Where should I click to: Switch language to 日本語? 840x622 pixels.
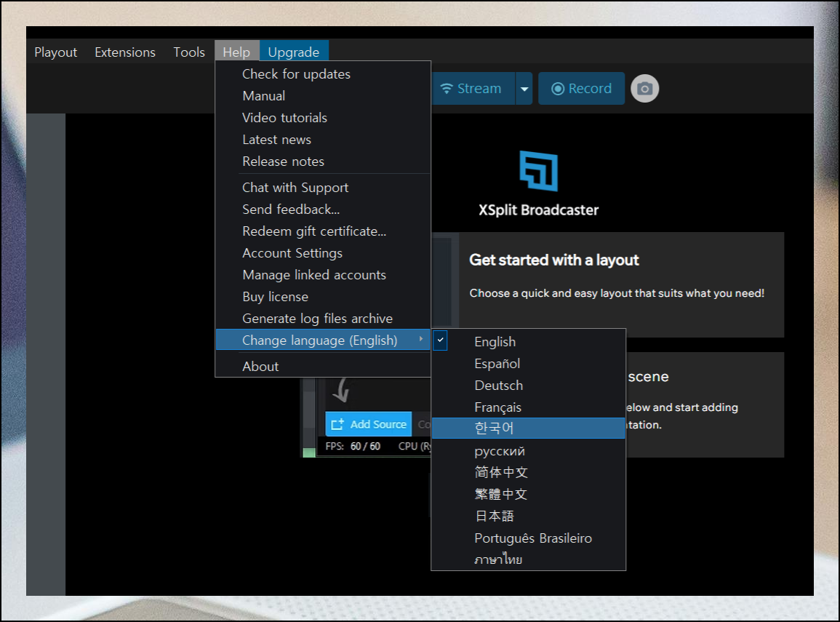click(528, 517)
